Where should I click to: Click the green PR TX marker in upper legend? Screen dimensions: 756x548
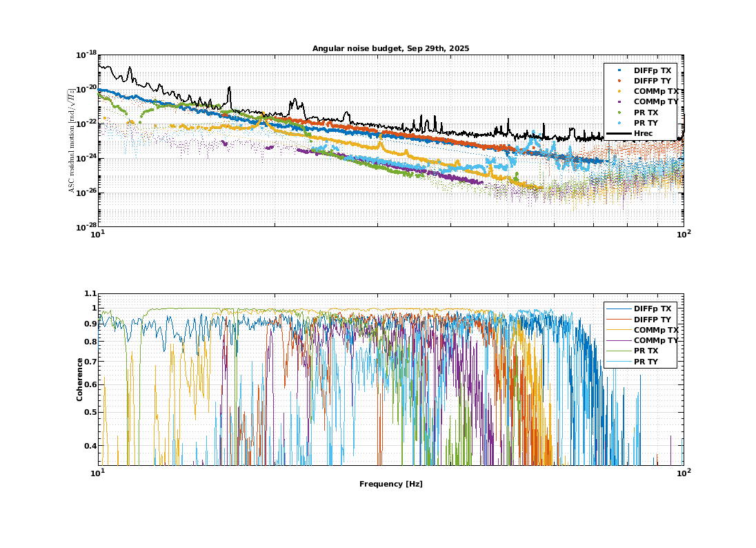(619, 112)
